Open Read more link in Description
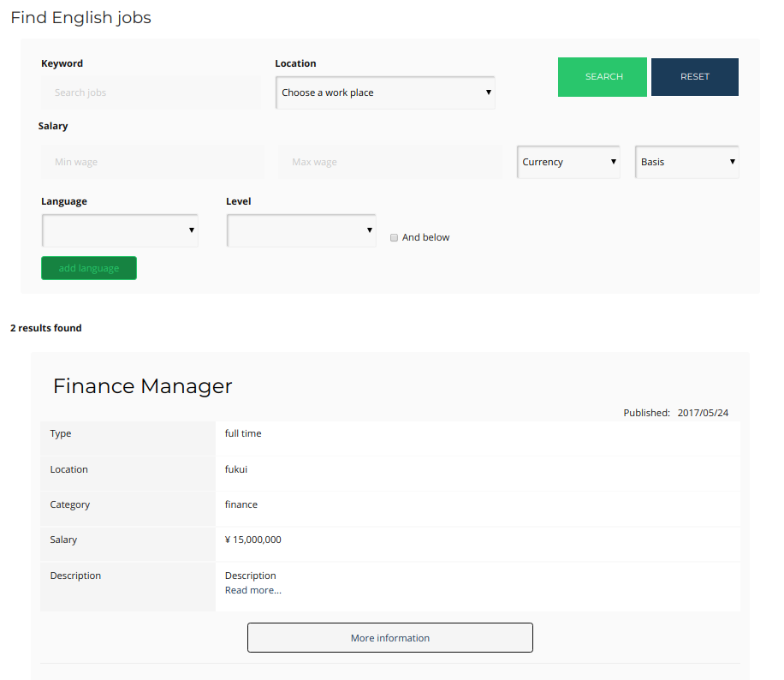 [253, 590]
